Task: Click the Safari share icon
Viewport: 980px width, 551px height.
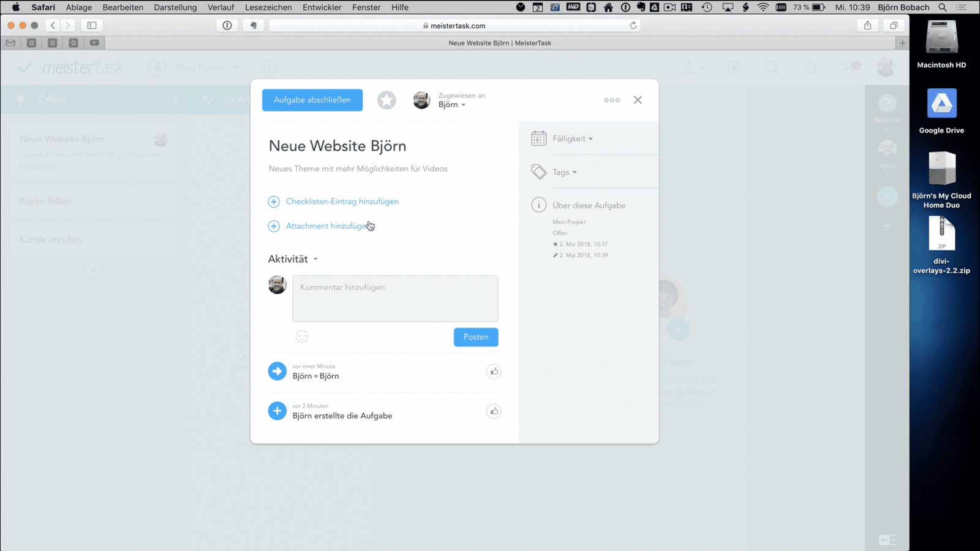Action: click(867, 26)
